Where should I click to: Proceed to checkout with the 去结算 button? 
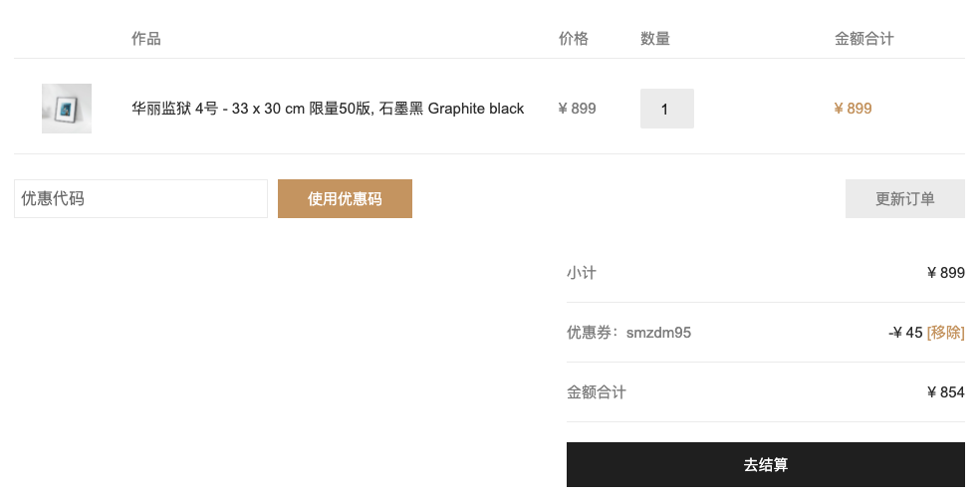click(x=766, y=464)
